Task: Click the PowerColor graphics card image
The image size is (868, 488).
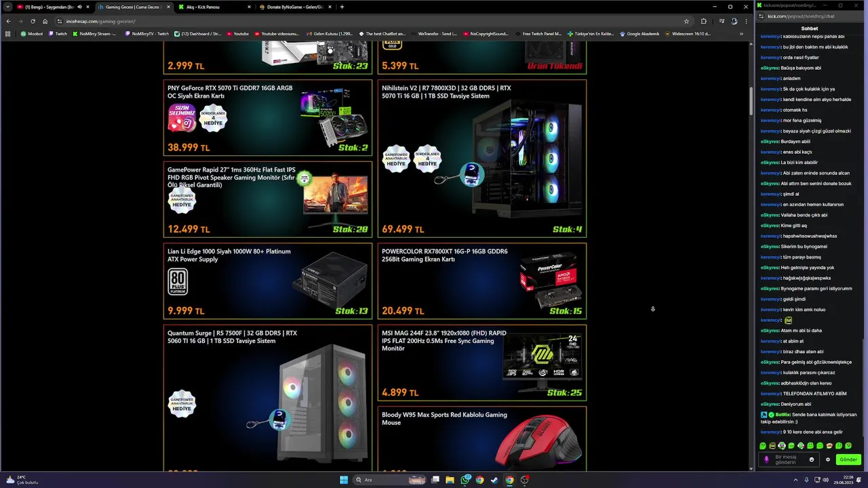Action: coord(551,281)
